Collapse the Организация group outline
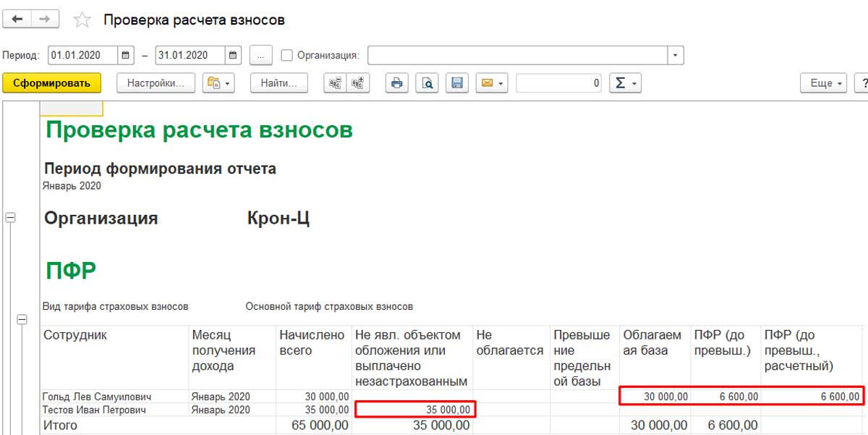The height and width of the screenshot is (435, 868). click(10, 217)
